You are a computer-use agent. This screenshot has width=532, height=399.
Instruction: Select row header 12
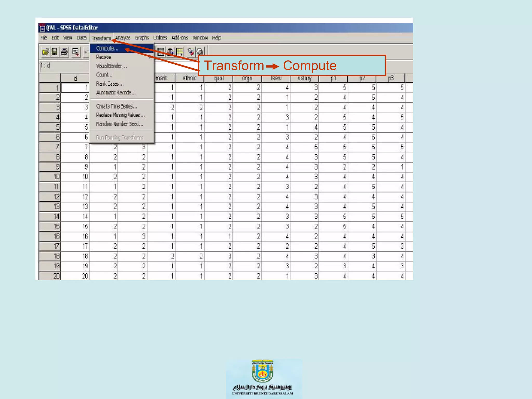pyautogui.click(x=50, y=197)
